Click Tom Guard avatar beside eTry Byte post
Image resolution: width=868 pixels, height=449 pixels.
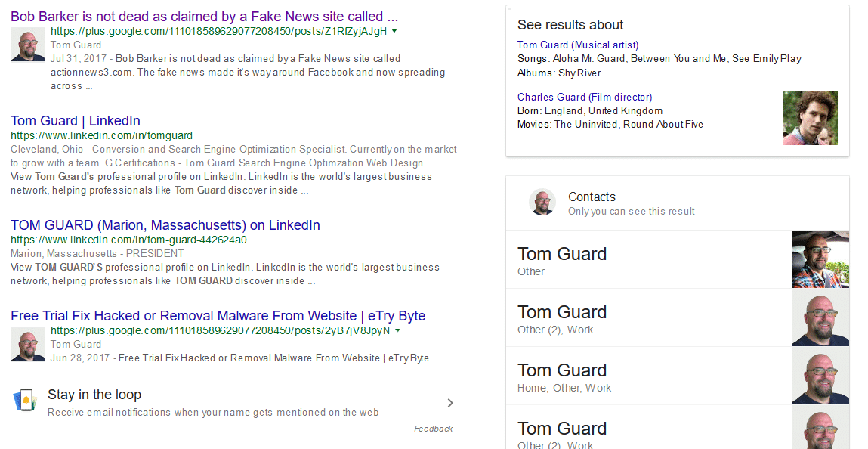pos(28,345)
